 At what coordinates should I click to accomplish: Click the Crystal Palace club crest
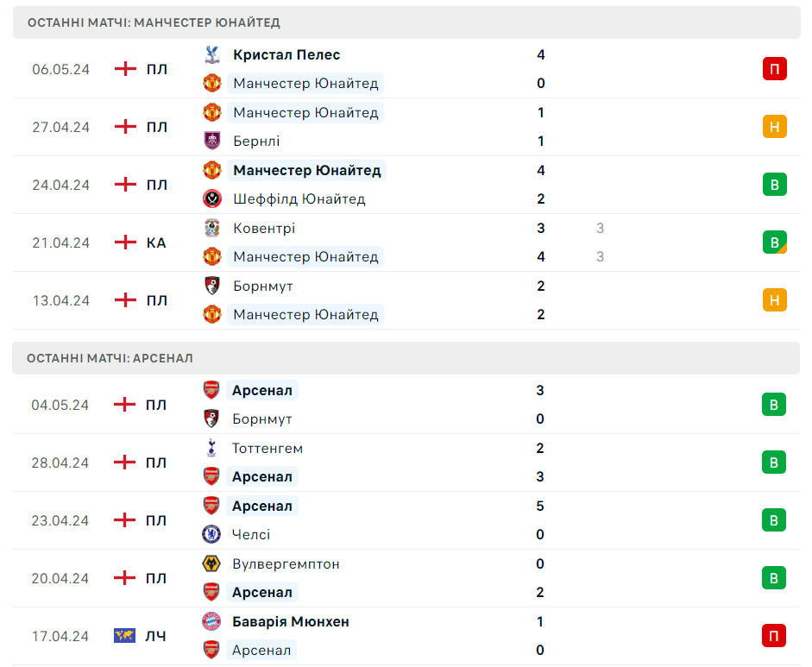click(x=211, y=54)
